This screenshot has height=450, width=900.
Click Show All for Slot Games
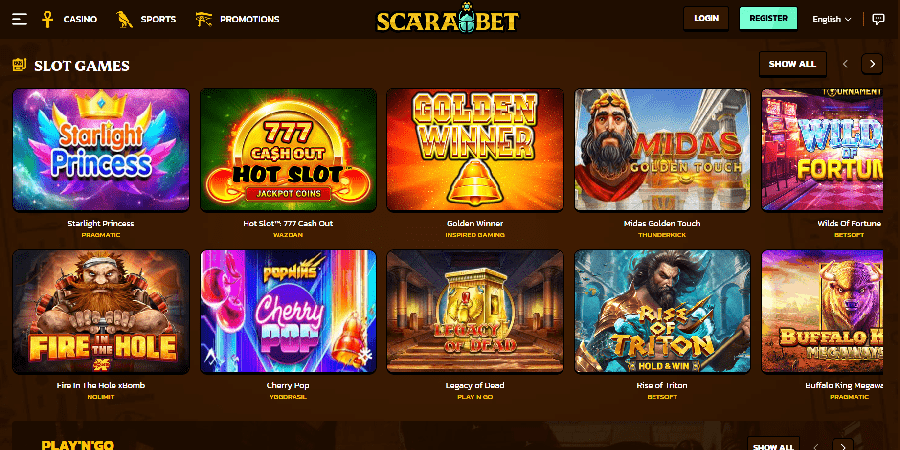(x=793, y=64)
